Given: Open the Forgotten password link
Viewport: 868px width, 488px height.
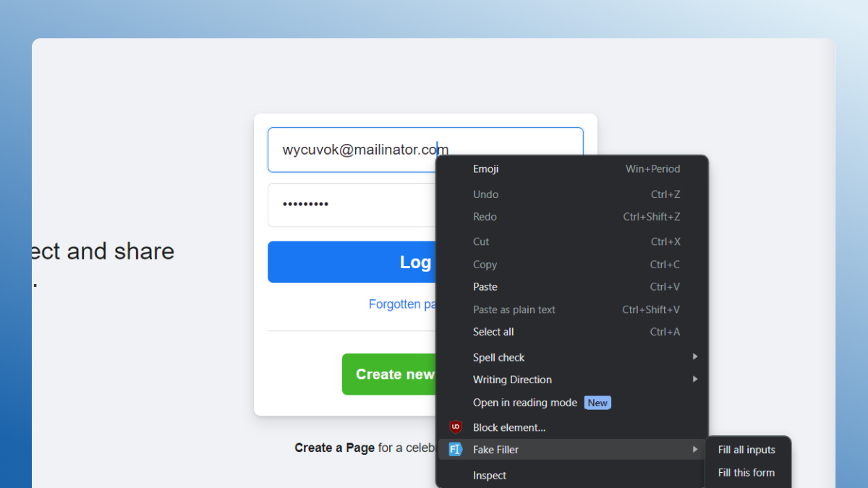Looking at the screenshot, I should (x=401, y=304).
